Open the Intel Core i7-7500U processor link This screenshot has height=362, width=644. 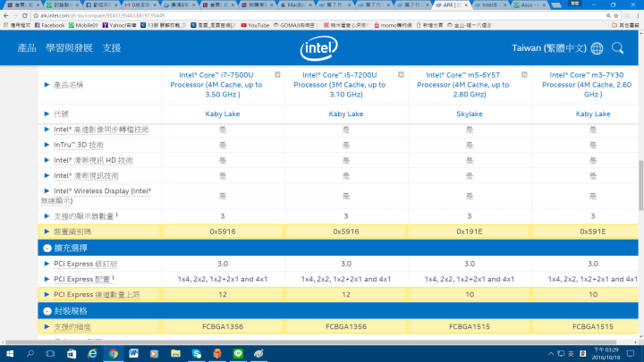(216, 85)
